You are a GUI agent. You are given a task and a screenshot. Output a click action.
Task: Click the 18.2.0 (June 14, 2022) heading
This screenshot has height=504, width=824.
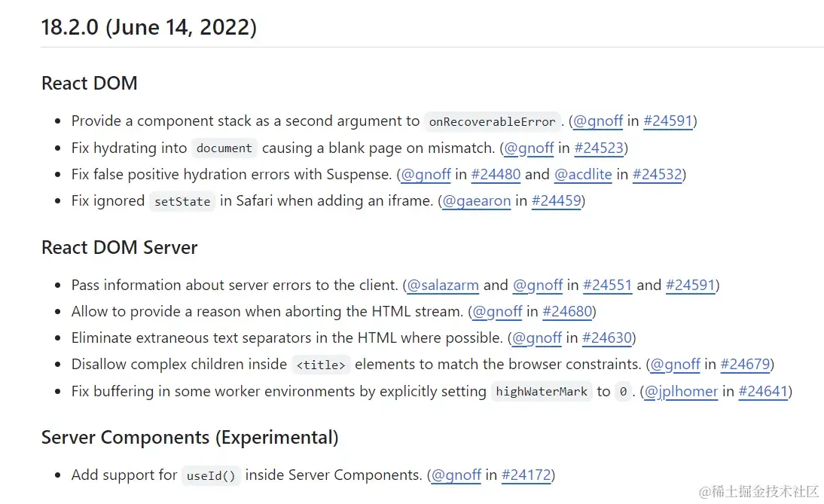[x=149, y=28]
